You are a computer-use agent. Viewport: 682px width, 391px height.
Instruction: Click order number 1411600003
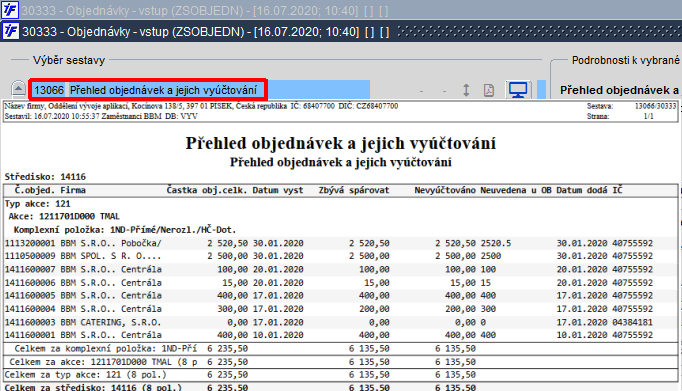coord(30,322)
